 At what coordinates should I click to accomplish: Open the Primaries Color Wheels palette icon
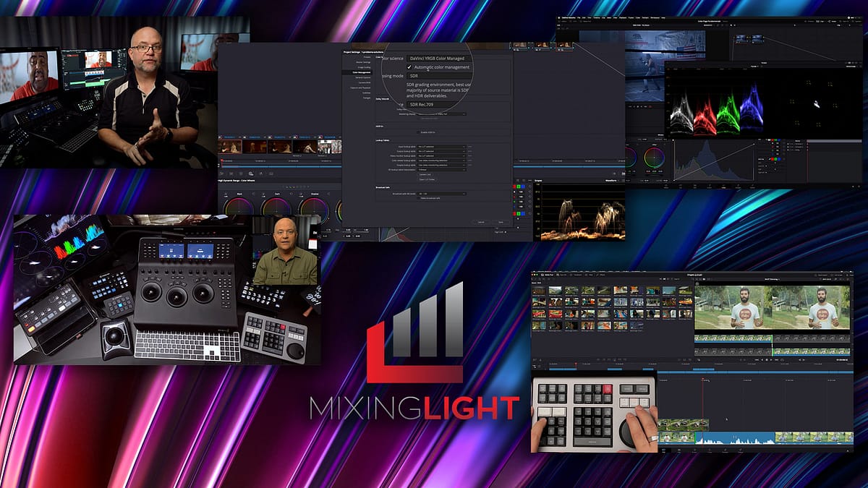[239, 174]
